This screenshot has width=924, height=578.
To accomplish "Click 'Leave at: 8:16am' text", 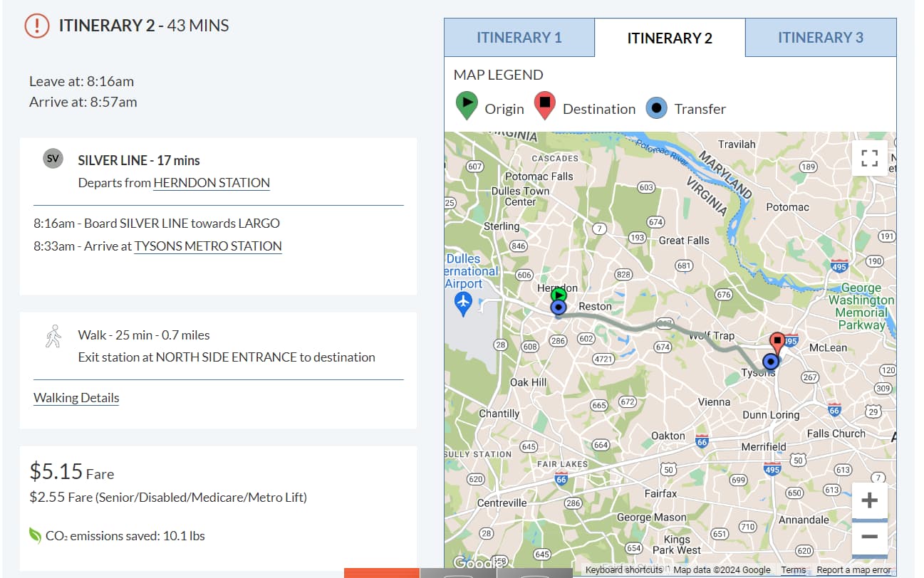I will point(81,81).
